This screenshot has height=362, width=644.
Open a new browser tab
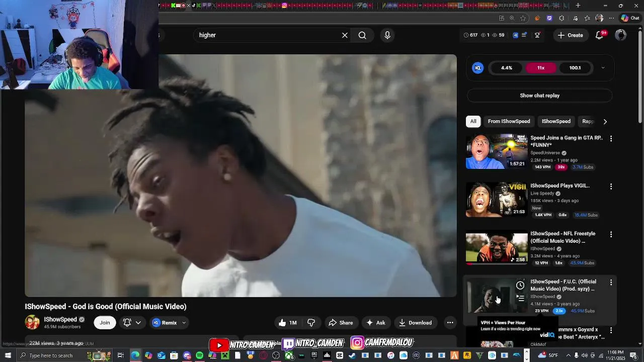point(578,6)
